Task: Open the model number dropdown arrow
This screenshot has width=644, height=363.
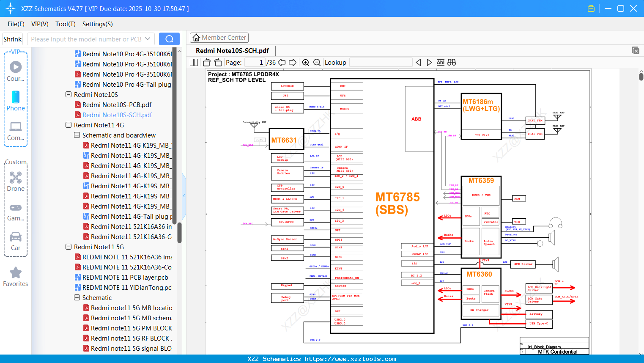Action: tap(148, 39)
